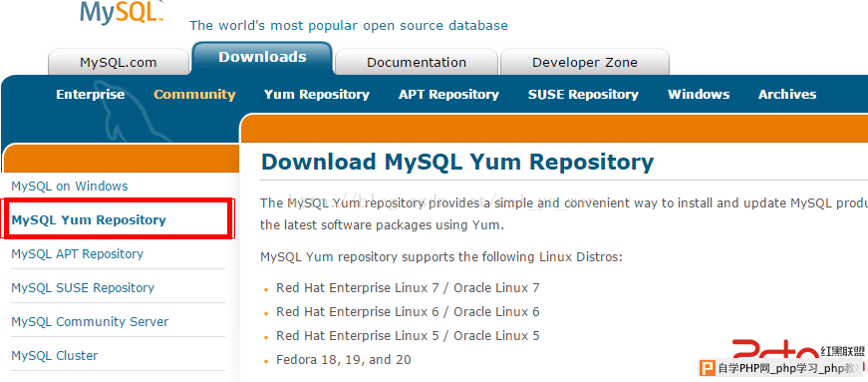This screenshot has width=868, height=382.
Task: Click Red Hat Enterprise Linux 7 item
Action: point(408,288)
